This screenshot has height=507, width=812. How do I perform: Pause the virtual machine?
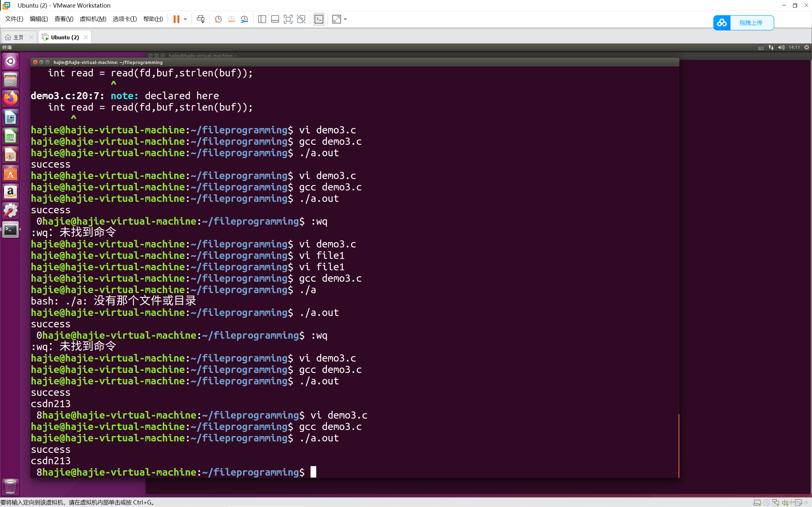pos(176,19)
